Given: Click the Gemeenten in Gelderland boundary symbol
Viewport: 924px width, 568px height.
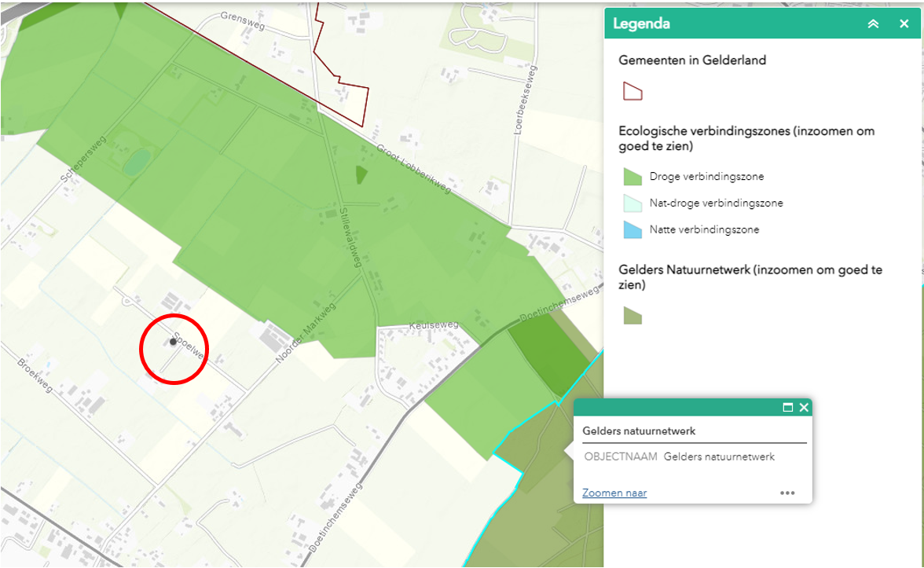Looking at the screenshot, I should (x=632, y=92).
